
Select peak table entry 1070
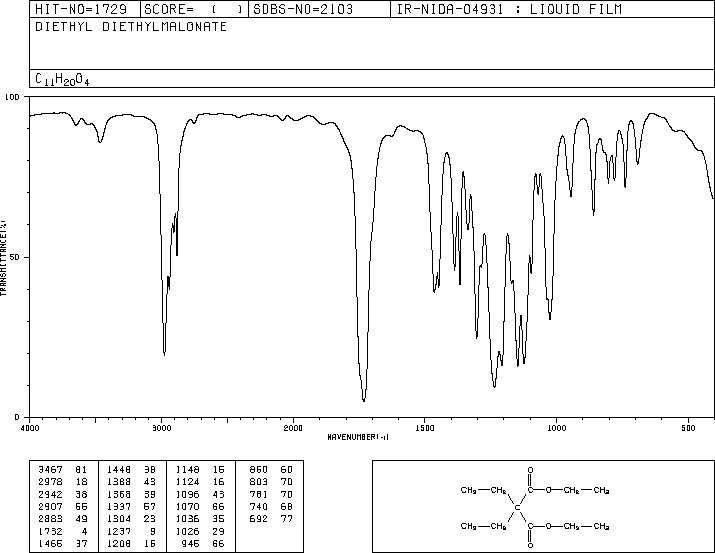click(x=187, y=506)
